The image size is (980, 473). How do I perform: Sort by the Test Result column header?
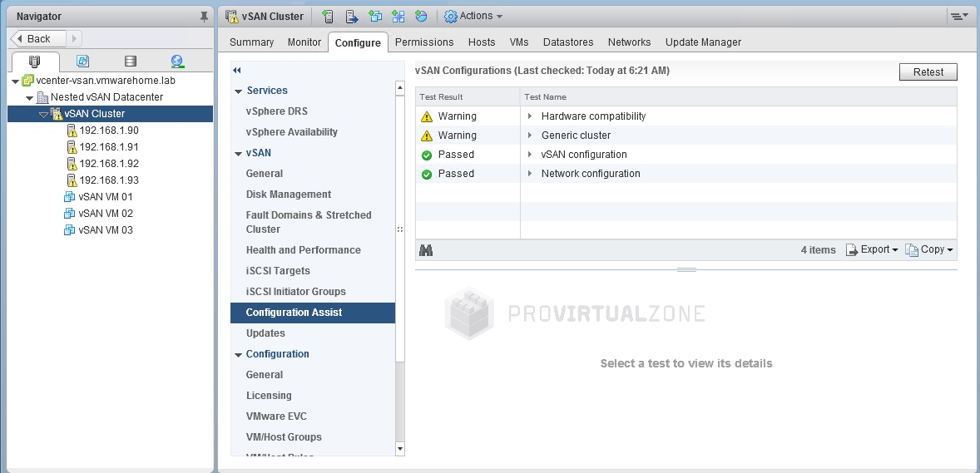[x=468, y=97]
